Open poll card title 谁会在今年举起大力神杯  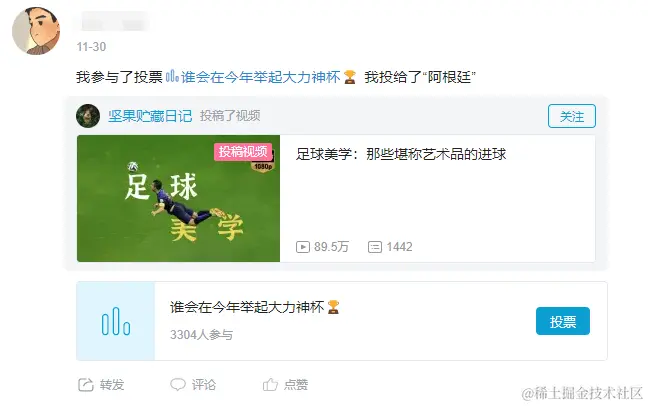click(x=247, y=307)
